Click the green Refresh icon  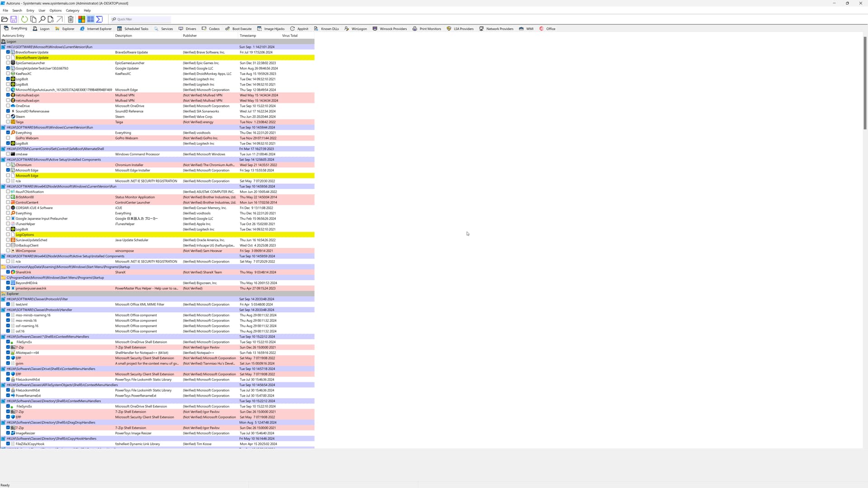pos(24,19)
